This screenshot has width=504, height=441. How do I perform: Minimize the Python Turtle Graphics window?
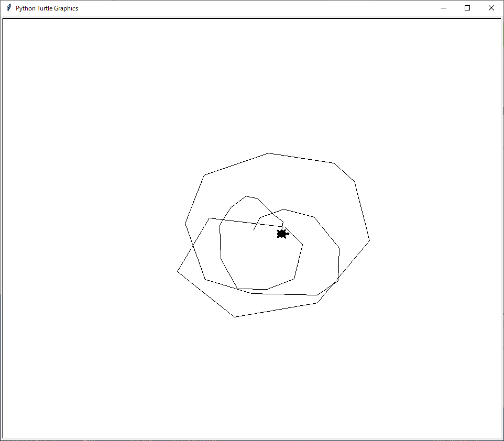click(x=444, y=8)
